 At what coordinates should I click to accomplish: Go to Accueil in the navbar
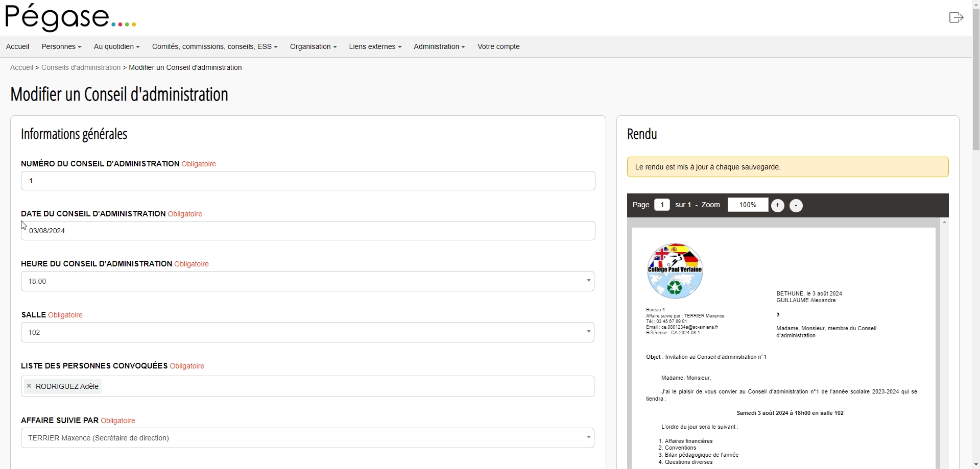point(17,46)
